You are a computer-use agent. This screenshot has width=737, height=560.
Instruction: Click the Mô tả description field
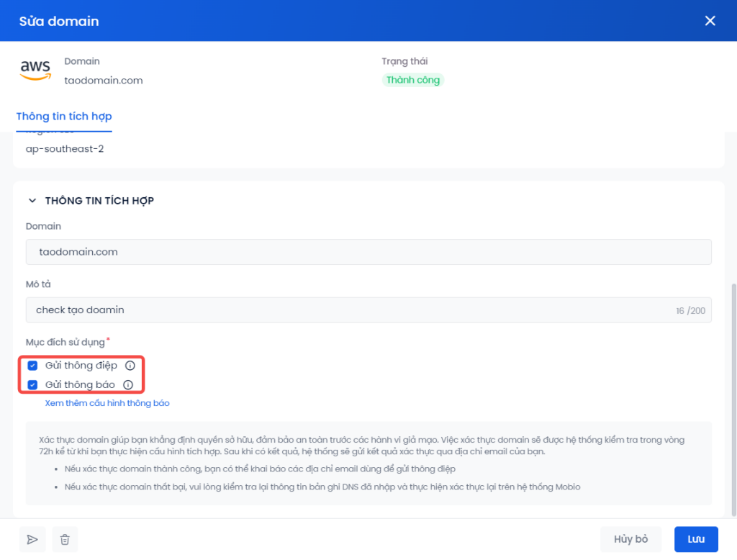tap(368, 310)
